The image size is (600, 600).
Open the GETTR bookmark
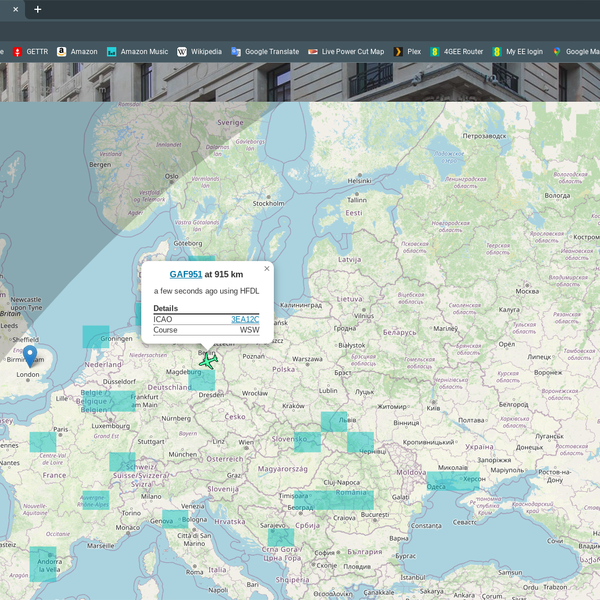[x=30, y=51]
